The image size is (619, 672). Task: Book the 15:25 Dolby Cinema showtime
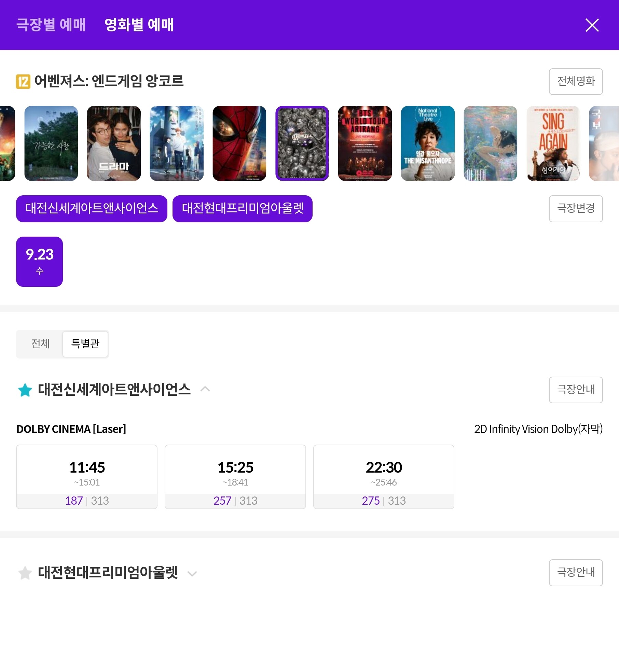pos(235,477)
